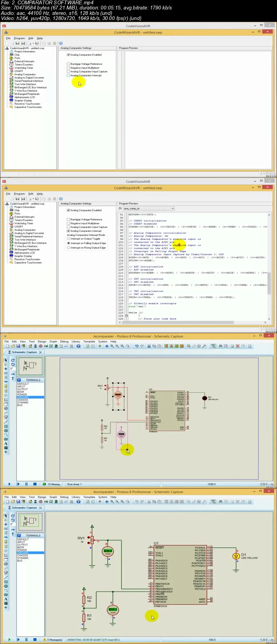Check Negative Input Multiplexer in code-preview CodeWizardAVR window

[x=68, y=223]
